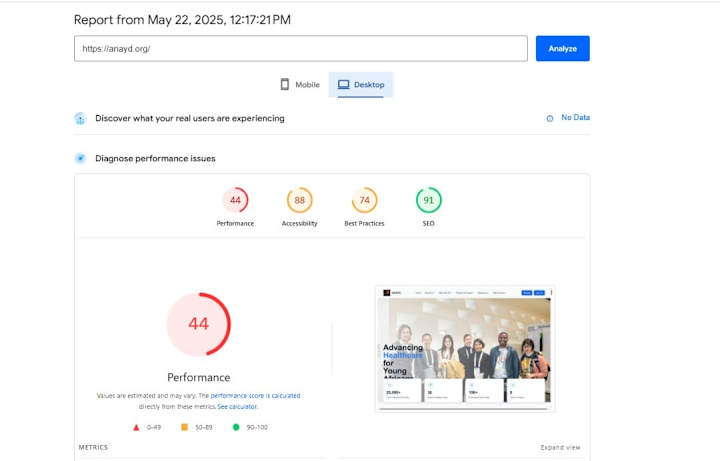Screen dimensions: 720x461
Task: Click the real users experience icon
Action: (80, 119)
